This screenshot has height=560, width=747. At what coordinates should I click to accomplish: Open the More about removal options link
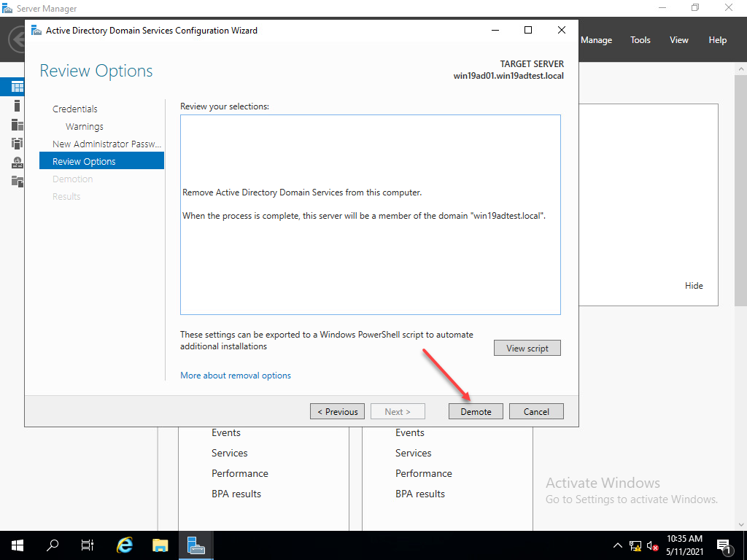point(235,375)
